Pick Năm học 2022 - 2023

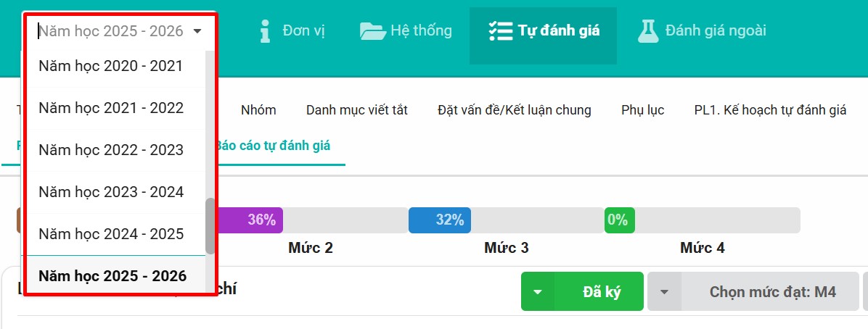click(x=110, y=150)
